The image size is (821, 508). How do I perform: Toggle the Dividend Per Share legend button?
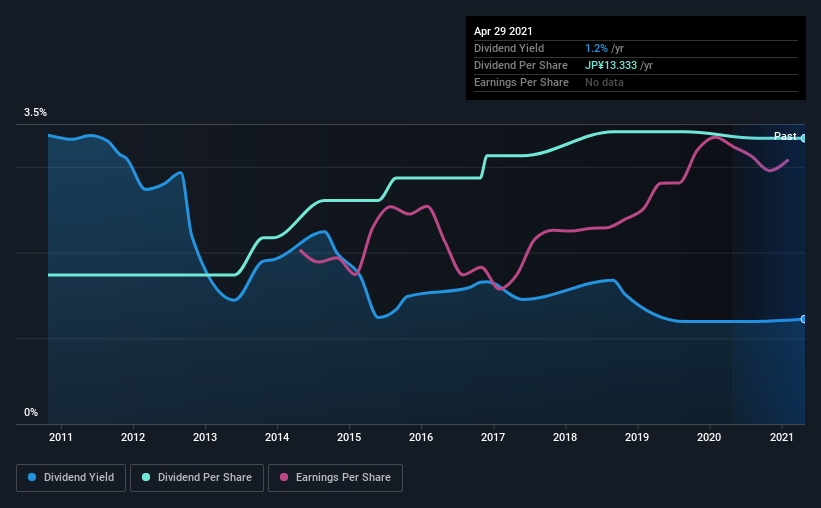click(197, 478)
